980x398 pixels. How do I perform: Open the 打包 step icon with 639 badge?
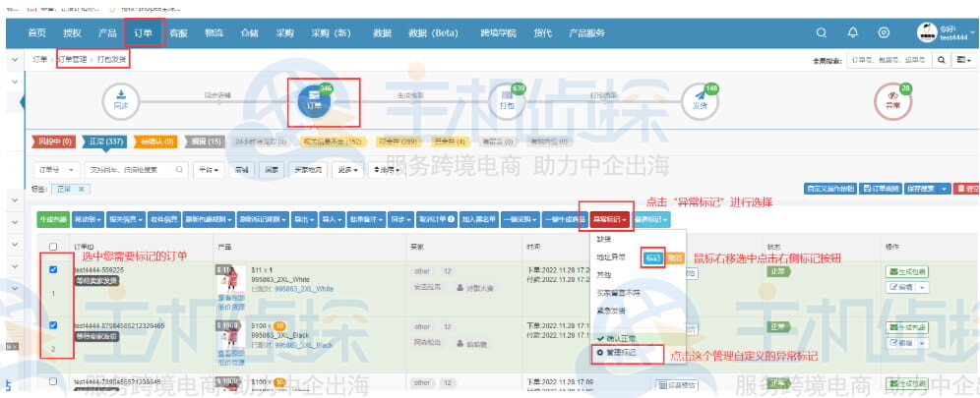coord(507,101)
